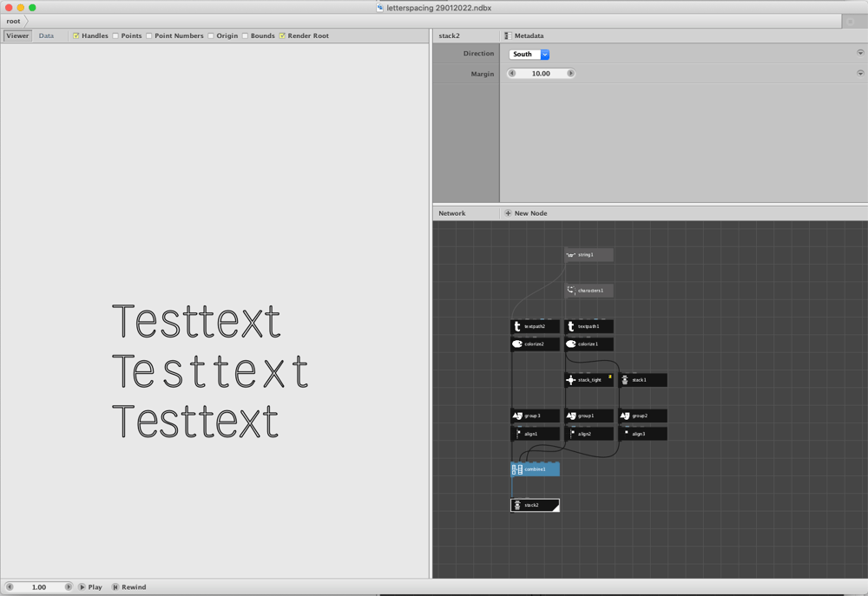Screen dimensions: 868x596
Task: Click the textpath1 node's T icon
Action: click(x=571, y=326)
